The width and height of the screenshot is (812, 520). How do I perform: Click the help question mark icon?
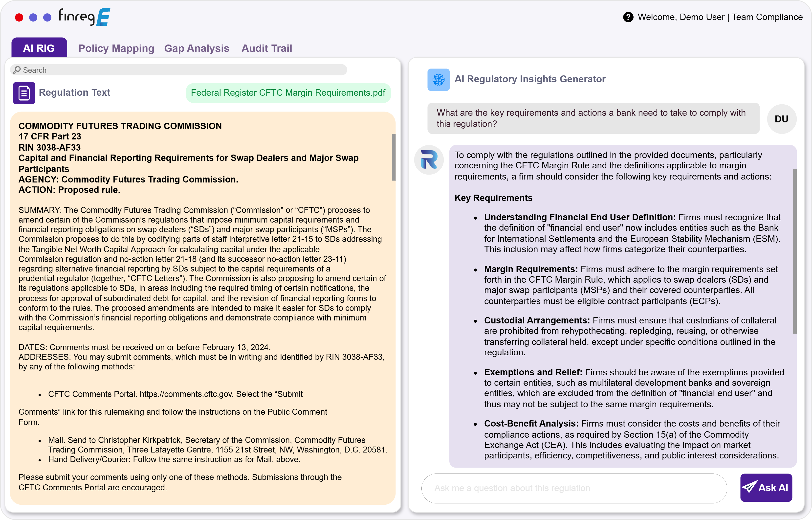click(628, 17)
